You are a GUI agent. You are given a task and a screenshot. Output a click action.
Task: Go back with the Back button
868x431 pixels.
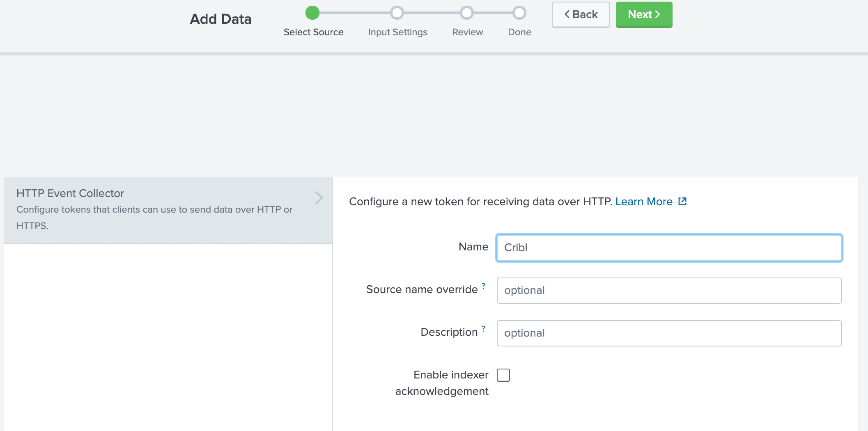[581, 15]
